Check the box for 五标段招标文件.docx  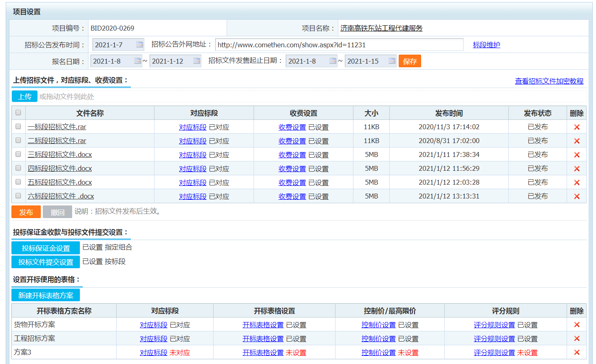pyautogui.click(x=18, y=182)
